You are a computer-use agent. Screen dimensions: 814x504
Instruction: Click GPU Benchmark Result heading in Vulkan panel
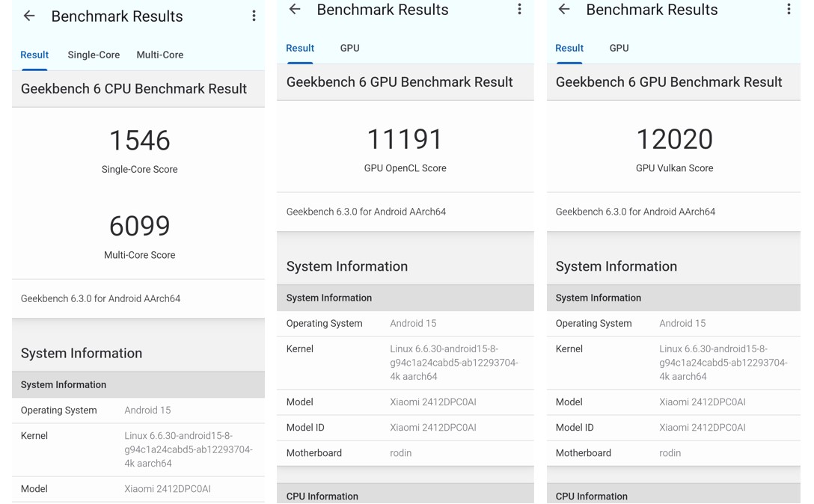669,82
